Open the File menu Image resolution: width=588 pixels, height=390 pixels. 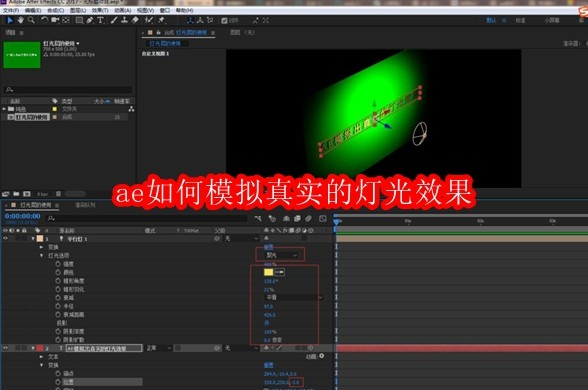click(x=10, y=10)
